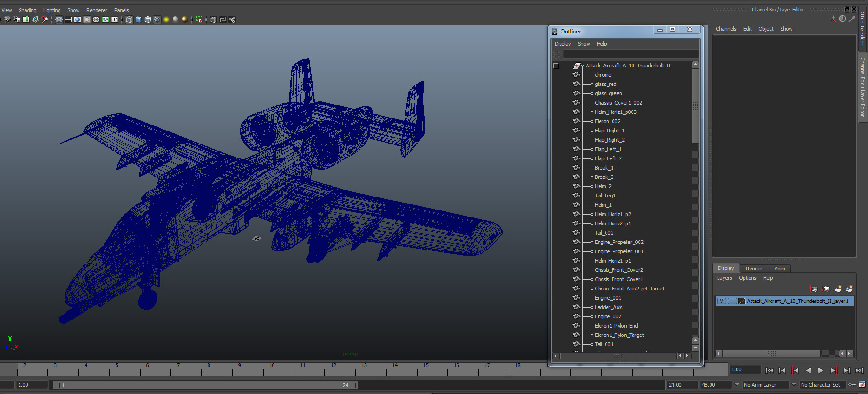Image resolution: width=868 pixels, height=394 pixels.
Task: Toggle the Safe Title icon
Action: [x=115, y=20]
